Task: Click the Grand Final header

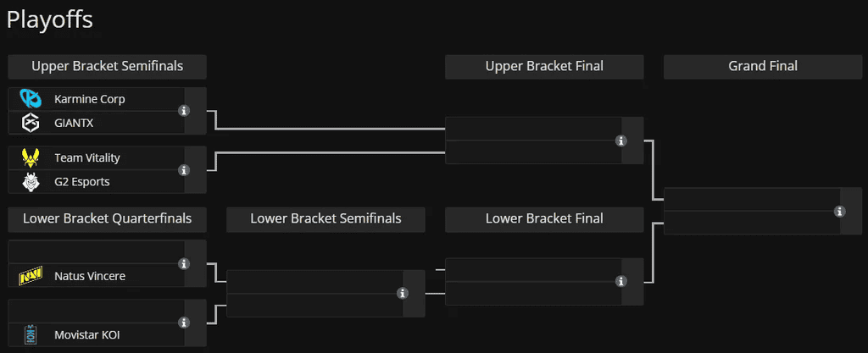Action: tap(763, 66)
